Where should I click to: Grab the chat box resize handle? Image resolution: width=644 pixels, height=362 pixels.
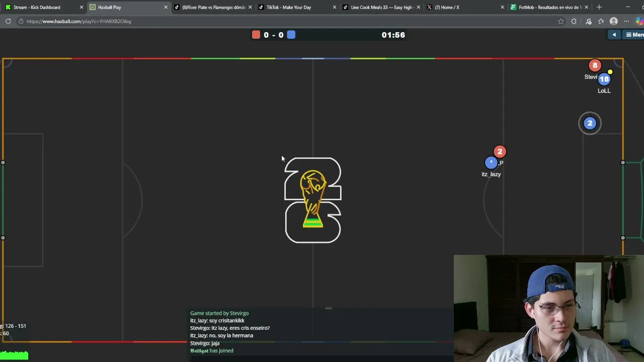coord(329,308)
